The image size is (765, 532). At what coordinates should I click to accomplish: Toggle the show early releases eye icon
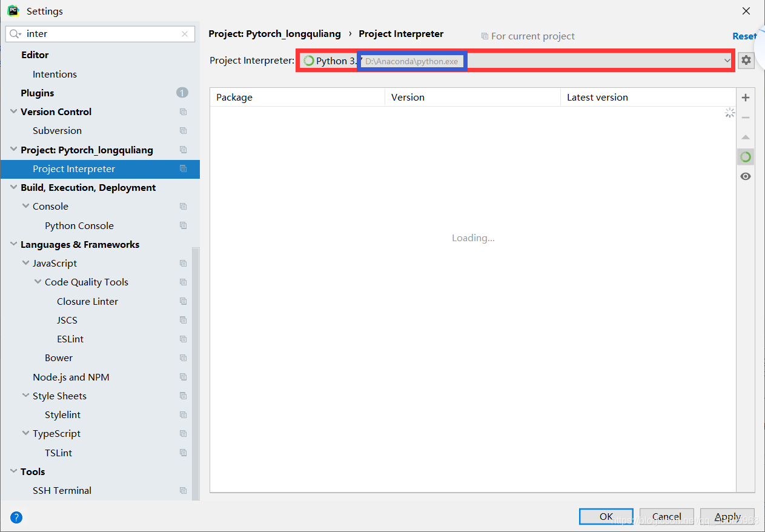tap(746, 176)
